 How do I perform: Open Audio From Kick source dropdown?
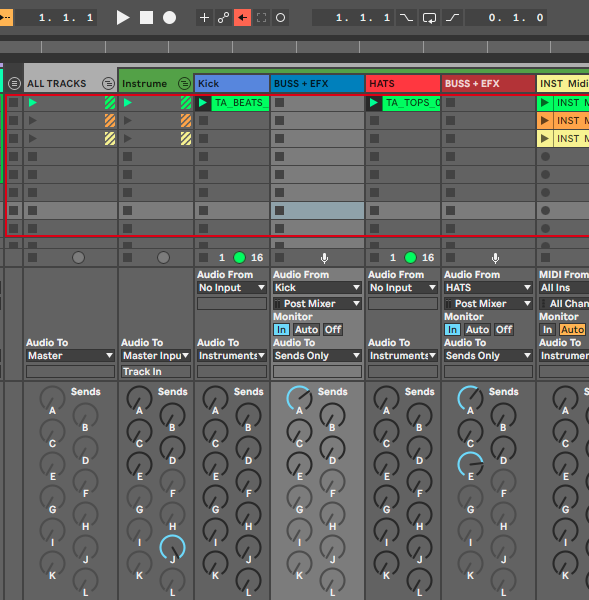(x=317, y=288)
